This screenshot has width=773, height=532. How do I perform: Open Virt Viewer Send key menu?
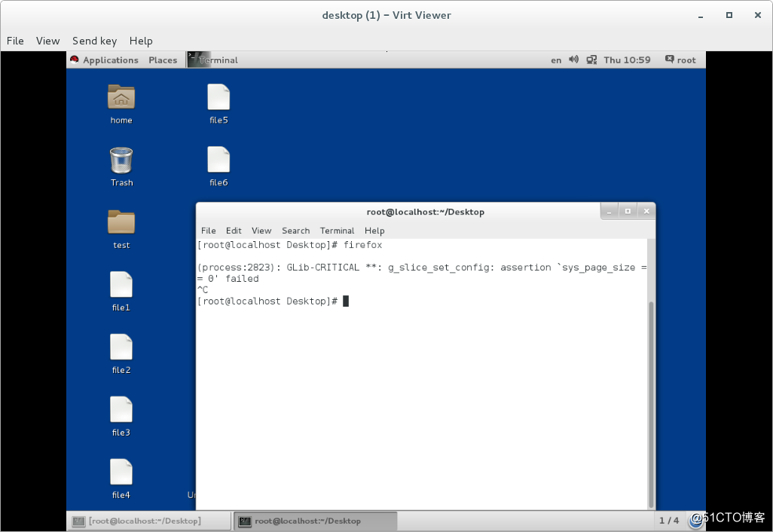(95, 41)
